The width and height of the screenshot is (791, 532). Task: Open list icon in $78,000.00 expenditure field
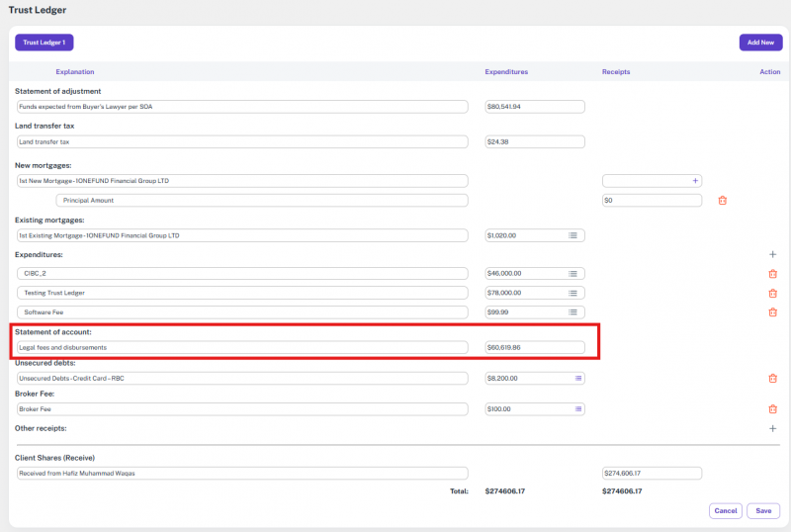point(572,294)
